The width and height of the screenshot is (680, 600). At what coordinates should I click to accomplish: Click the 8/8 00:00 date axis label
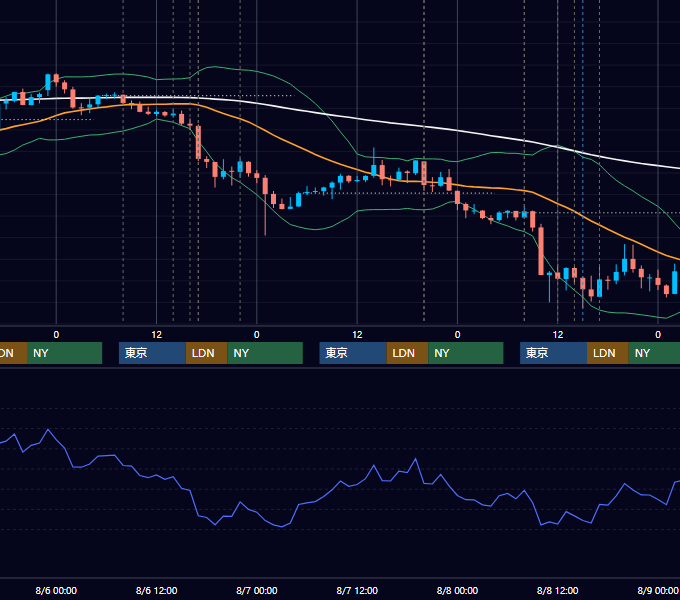pyautogui.click(x=457, y=590)
